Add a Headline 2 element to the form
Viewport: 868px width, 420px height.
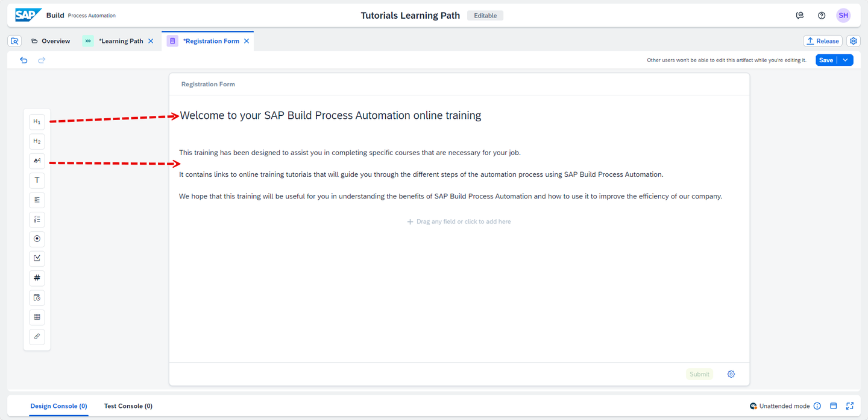tap(37, 141)
